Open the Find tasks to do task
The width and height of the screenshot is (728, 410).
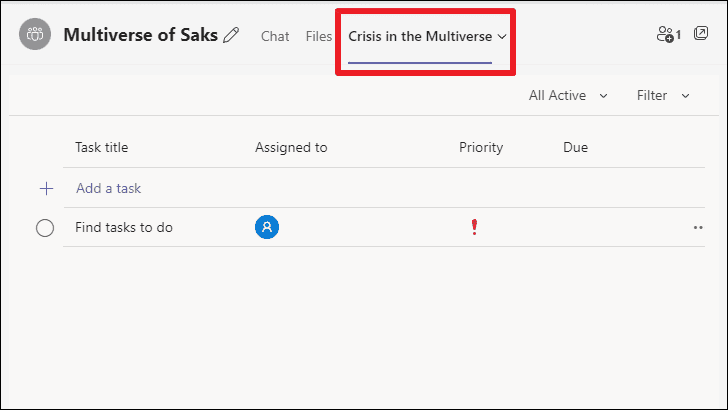pos(124,228)
